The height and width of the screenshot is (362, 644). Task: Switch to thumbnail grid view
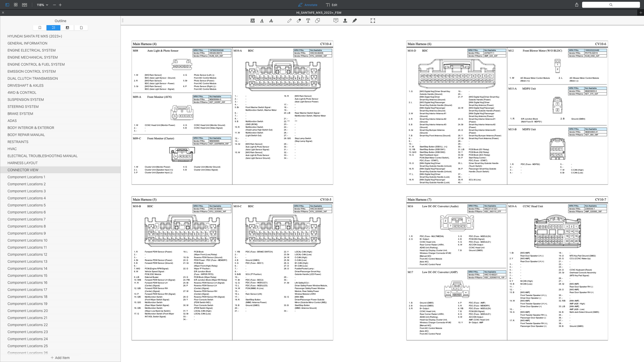(x=16, y=5)
